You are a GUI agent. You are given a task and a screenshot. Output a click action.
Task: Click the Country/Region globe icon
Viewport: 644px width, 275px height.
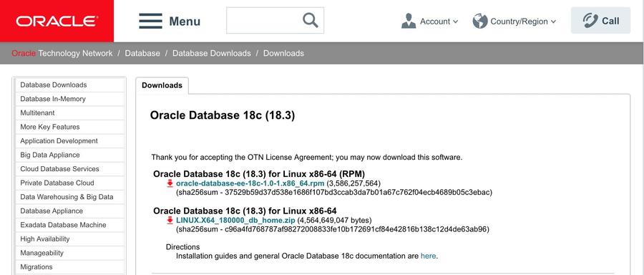coord(479,21)
